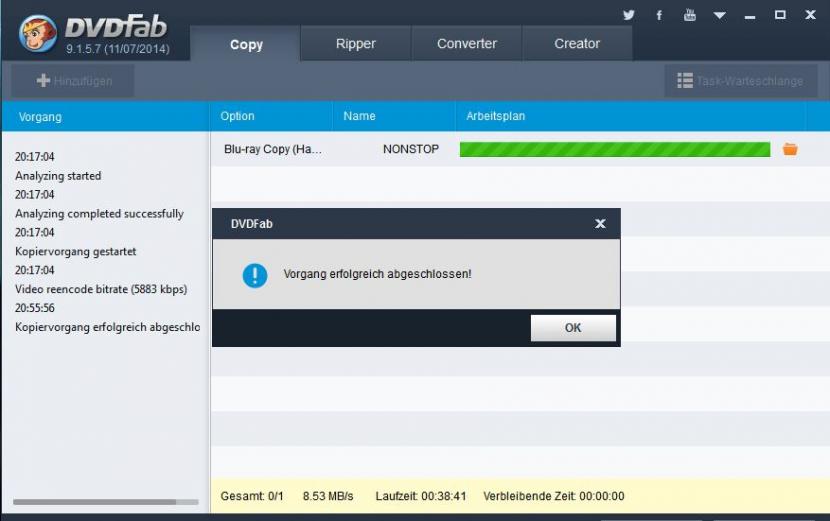Screen dimensions: 830x521
Task: Open the YouTube icon in title bar
Action: coord(690,15)
